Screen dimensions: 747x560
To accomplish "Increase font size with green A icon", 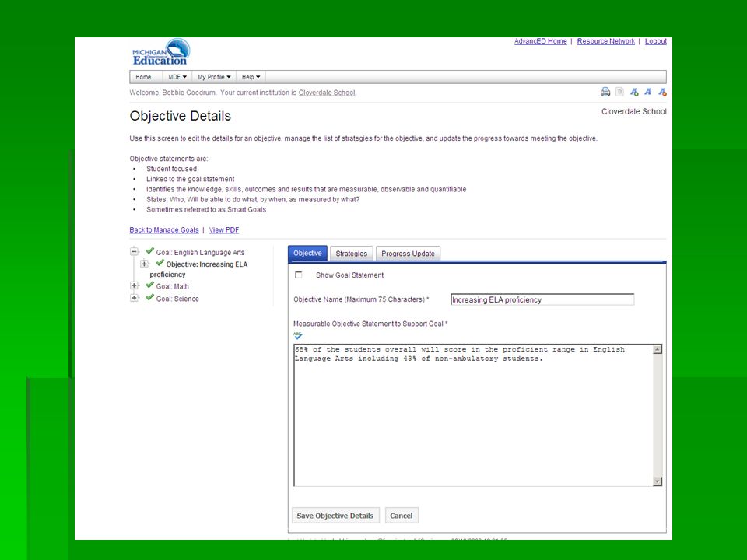I will point(634,92).
